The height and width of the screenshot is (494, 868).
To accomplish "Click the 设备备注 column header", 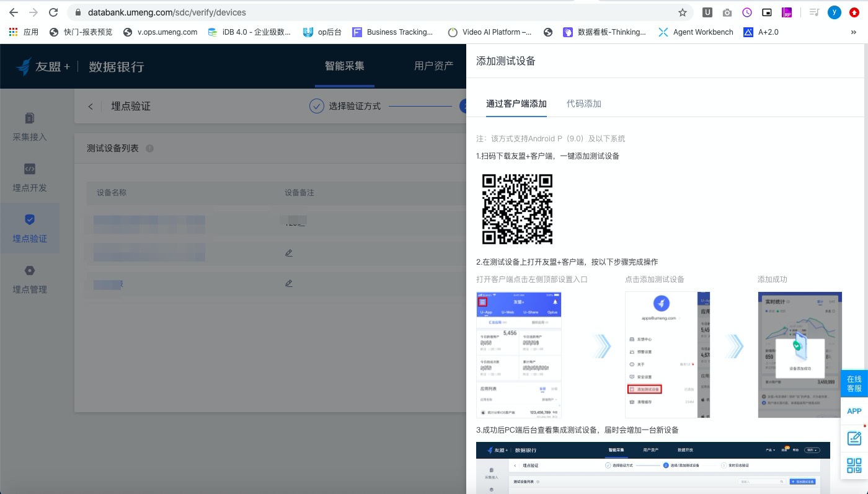I will tap(299, 193).
